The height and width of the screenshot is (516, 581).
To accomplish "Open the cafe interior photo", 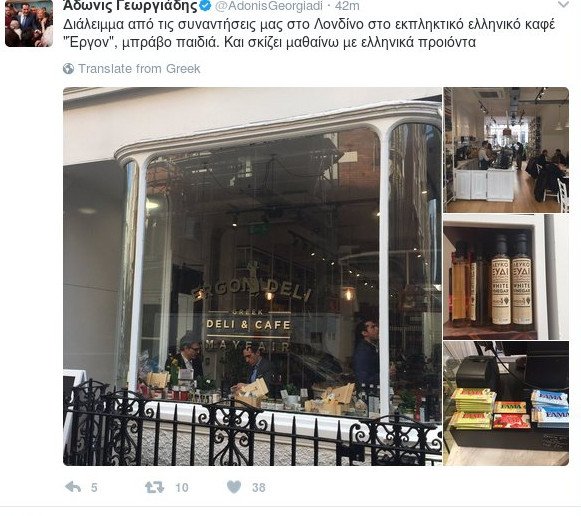I will (x=506, y=150).
